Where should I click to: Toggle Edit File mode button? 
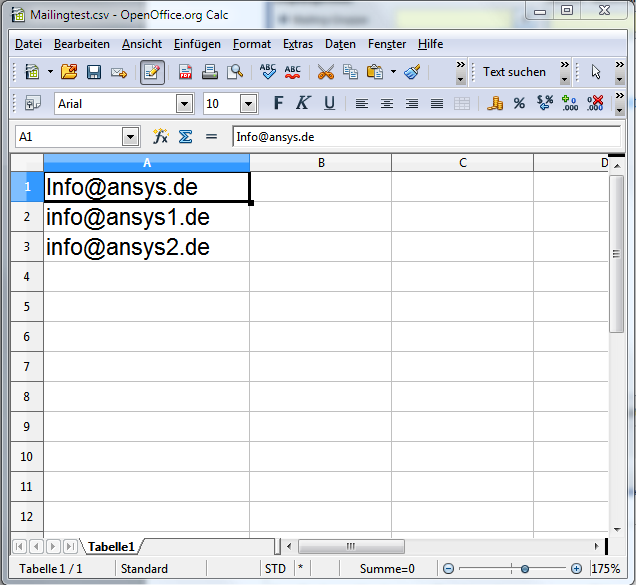click(152, 72)
